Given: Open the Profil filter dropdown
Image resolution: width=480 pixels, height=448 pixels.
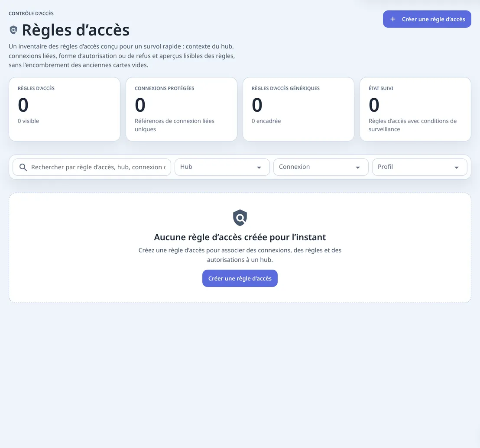Looking at the screenshot, I should pos(420,167).
